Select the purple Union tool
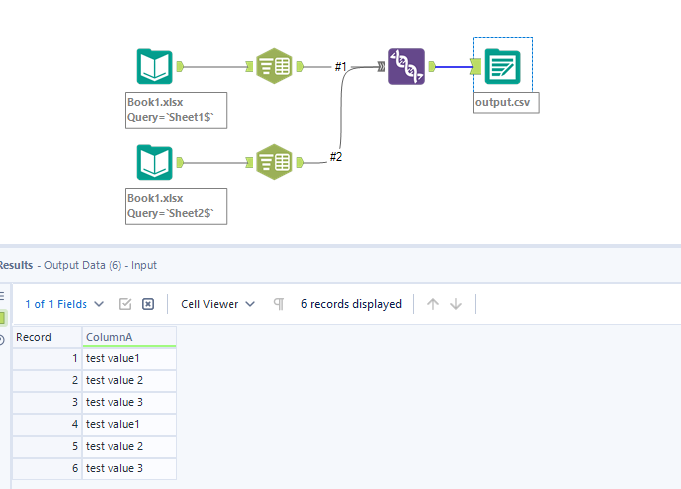681x489 pixels. tap(406, 66)
